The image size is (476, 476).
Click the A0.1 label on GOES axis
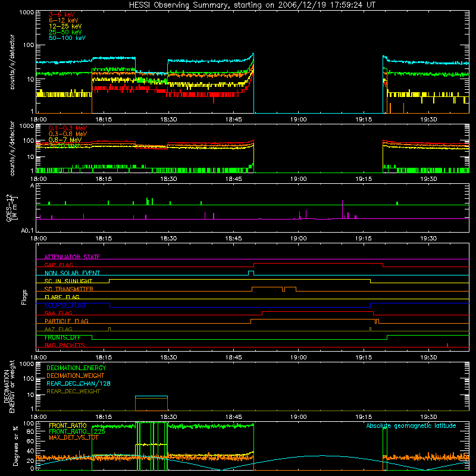[x=27, y=230]
